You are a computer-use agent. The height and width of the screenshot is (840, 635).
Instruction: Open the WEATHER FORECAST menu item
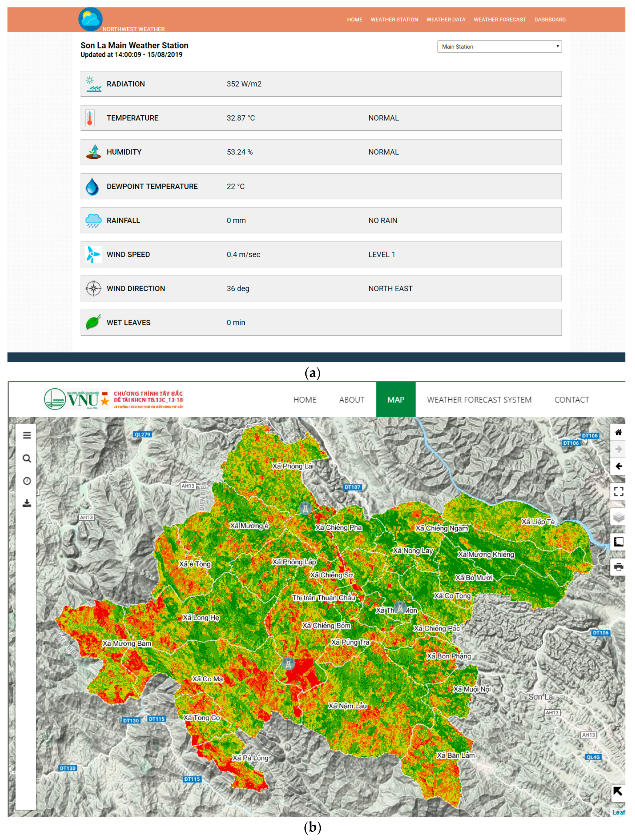tap(500, 20)
